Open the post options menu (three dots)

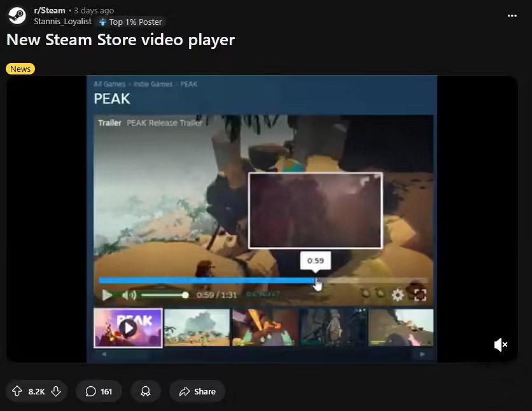click(x=514, y=15)
